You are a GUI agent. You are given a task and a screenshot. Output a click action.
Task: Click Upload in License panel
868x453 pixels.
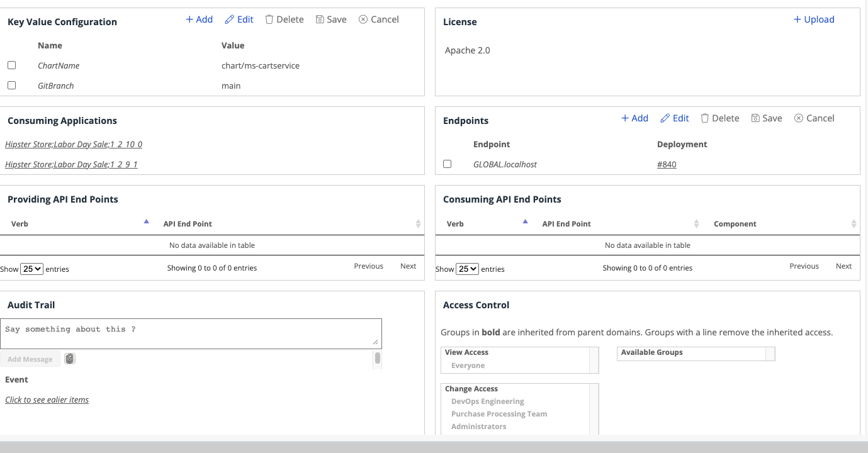click(814, 20)
